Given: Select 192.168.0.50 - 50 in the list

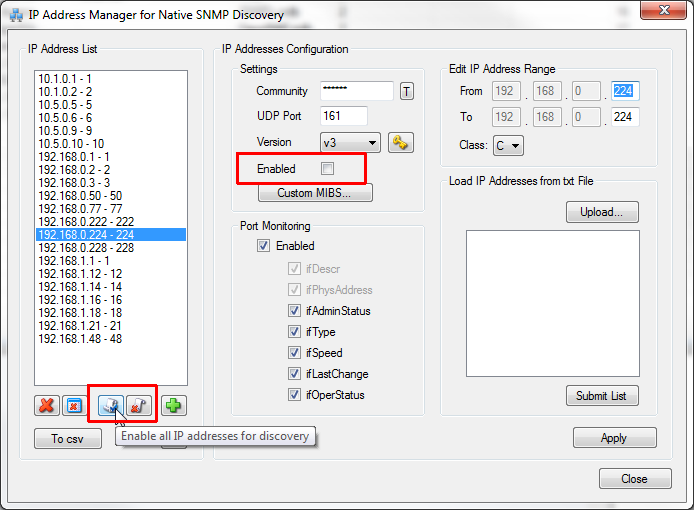Looking at the screenshot, I should (x=80, y=195).
